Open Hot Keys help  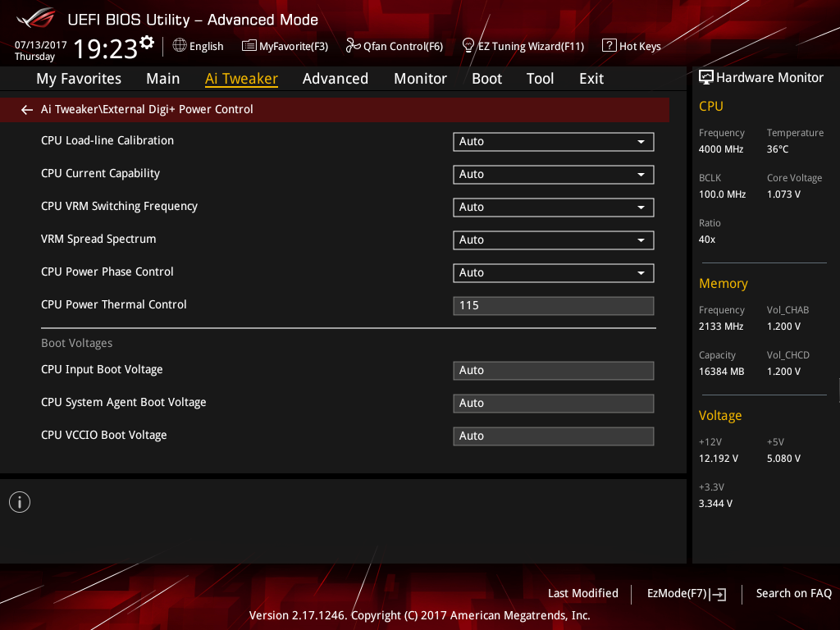click(640, 47)
